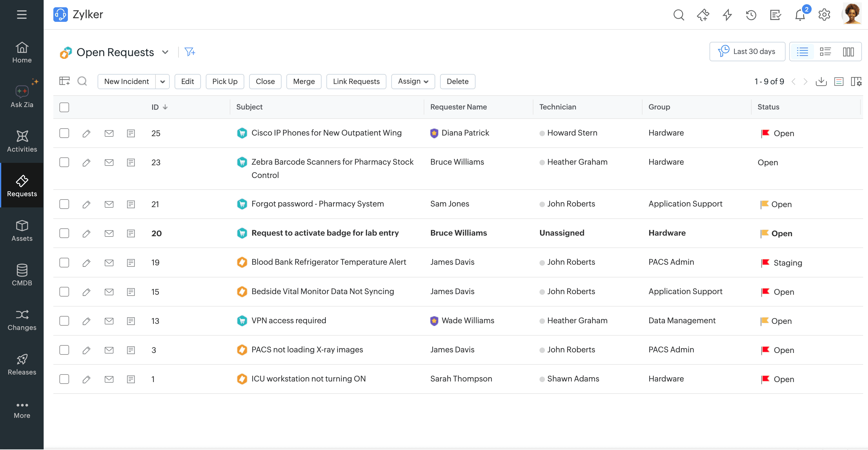
Task: Click the quick actions lightning bolt icon
Action: (x=727, y=15)
